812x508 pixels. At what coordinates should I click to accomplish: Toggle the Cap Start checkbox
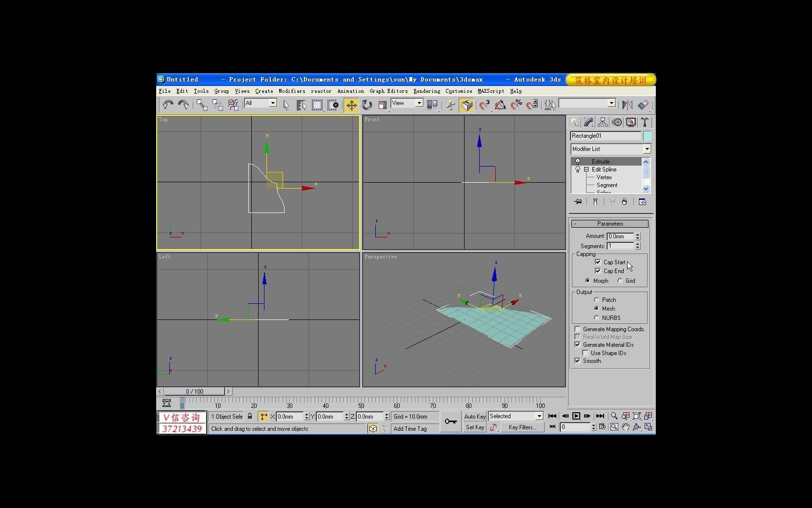tap(598, 262)
